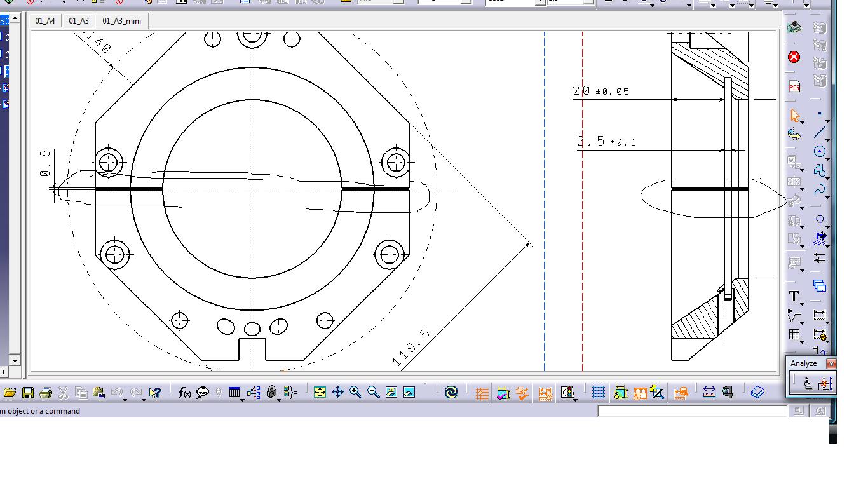This screenshot has height=488, width=868.
Task: Choose the Line drawing tool
Action: pos(820,132)
